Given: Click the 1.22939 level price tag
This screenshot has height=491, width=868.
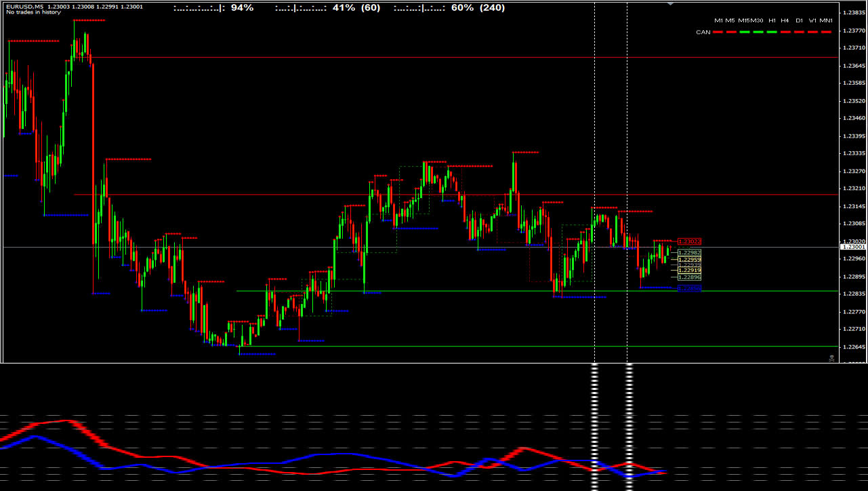Looking at the screenshot, I should [x=690, y=264].
